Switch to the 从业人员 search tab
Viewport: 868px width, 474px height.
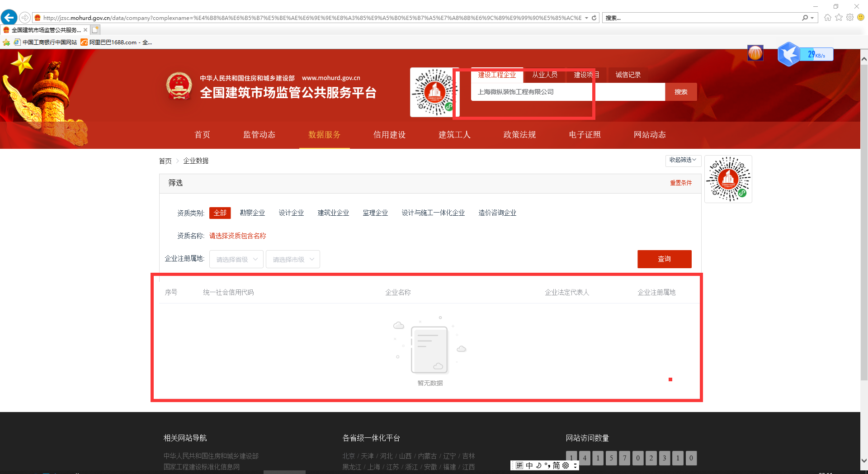(544, 75)
